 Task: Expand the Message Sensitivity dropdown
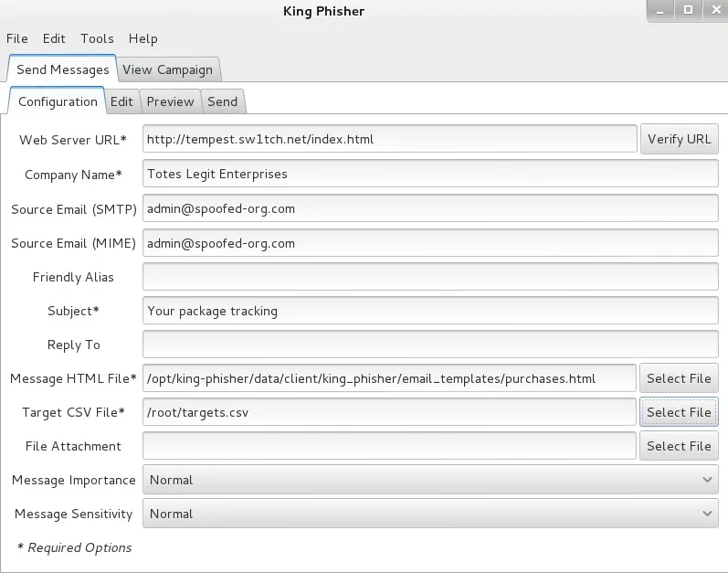tap(430, 514)
